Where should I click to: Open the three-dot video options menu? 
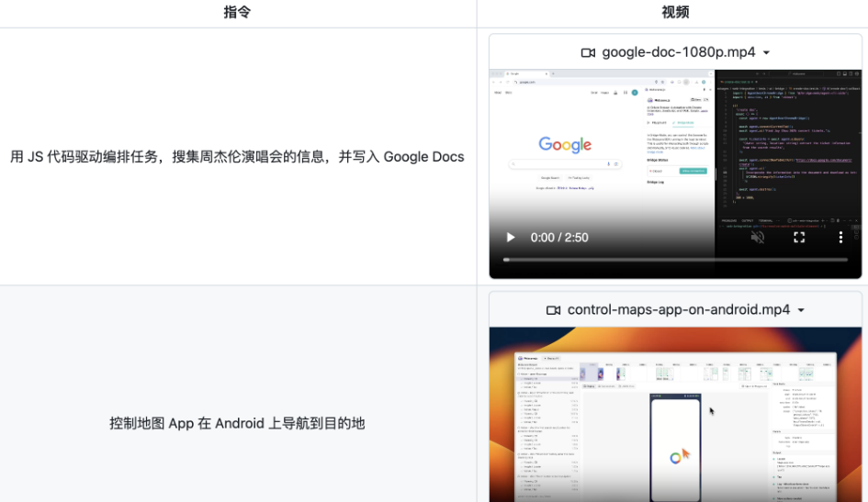click(x=840, y=238)
